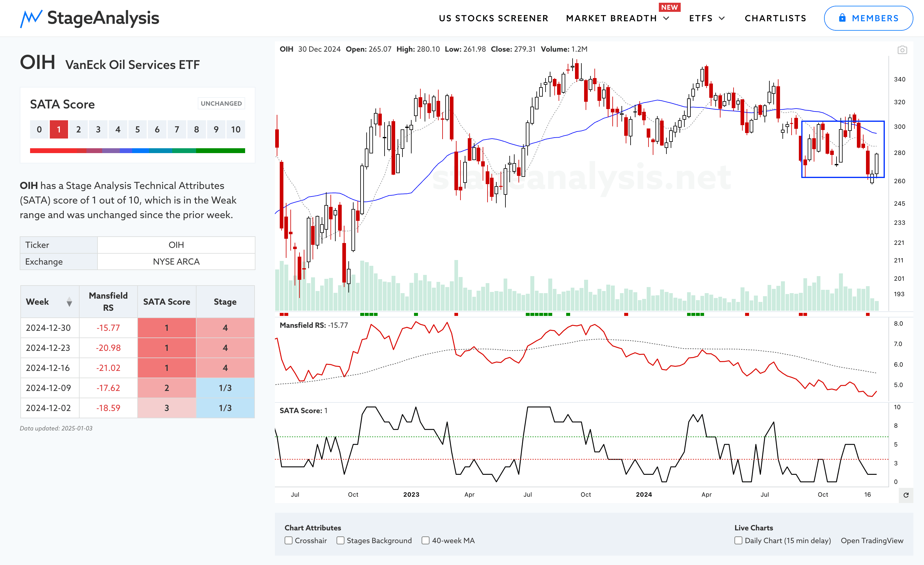Click the 2024-12-02 week cell
The width and height of the screenshot is (924, 565).
50,408
